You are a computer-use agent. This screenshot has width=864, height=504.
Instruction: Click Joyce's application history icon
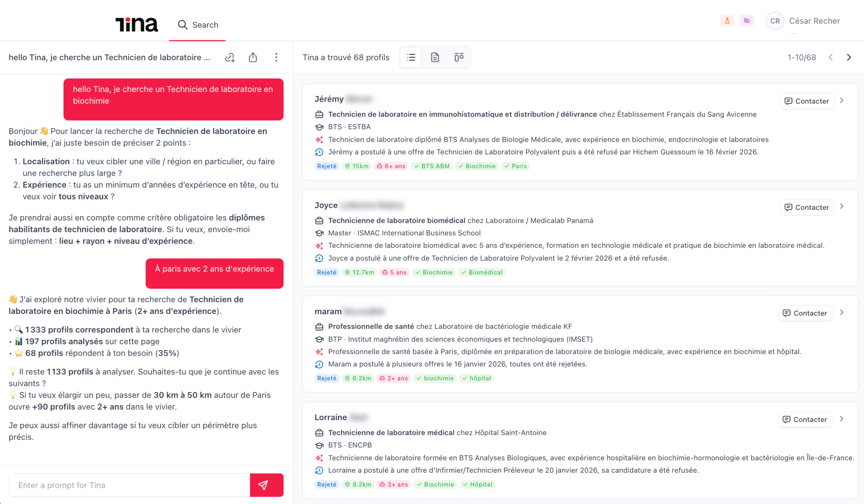319,258
